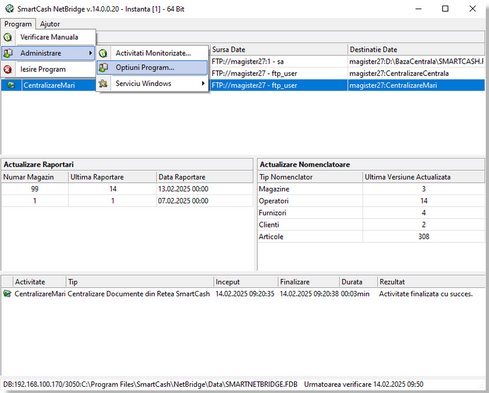The width and height of the screenshot is (489, 393).
Task: Click the DB path in the status bar
Action: coord(150,384)
